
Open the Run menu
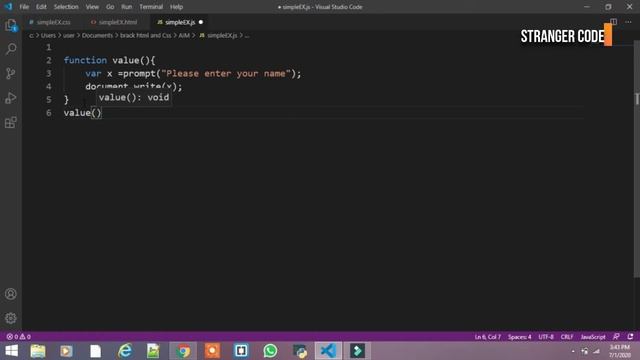[127, 7]
